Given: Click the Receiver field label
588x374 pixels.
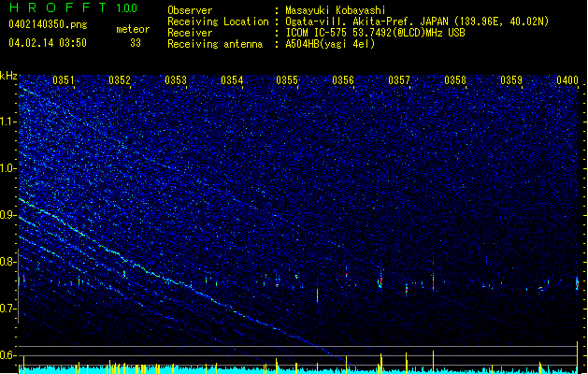Looking at the screenshot, I should pyautogui.click(x=190, y=33).
